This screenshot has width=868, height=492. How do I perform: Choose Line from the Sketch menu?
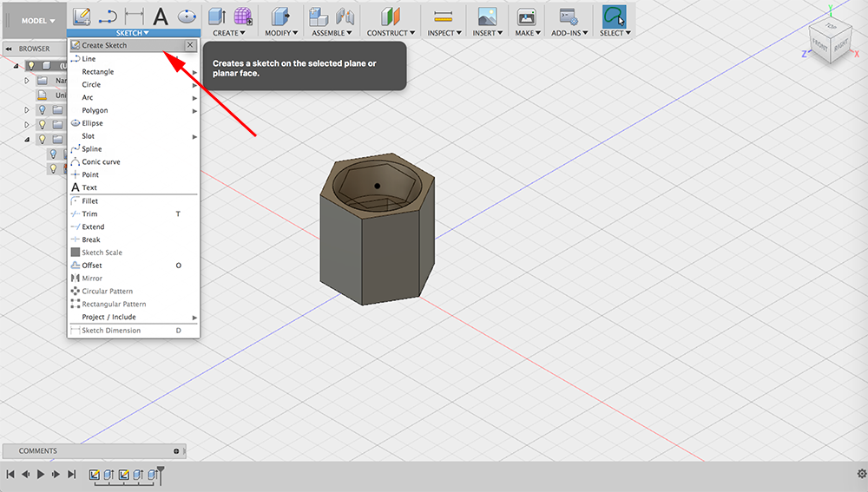coord(134,59)
